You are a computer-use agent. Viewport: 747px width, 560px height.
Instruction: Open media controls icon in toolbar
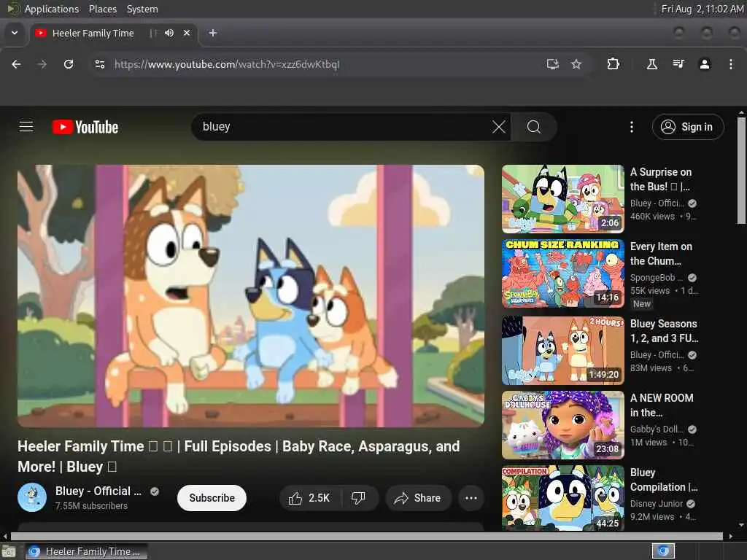pos(678,64)
